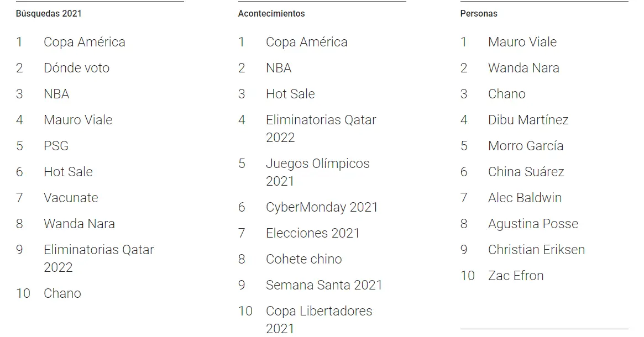The height and width of the screenshot is (337, 644).
Task: Select Copa América under Acontecimientos
Action: [x=306, y=42]
